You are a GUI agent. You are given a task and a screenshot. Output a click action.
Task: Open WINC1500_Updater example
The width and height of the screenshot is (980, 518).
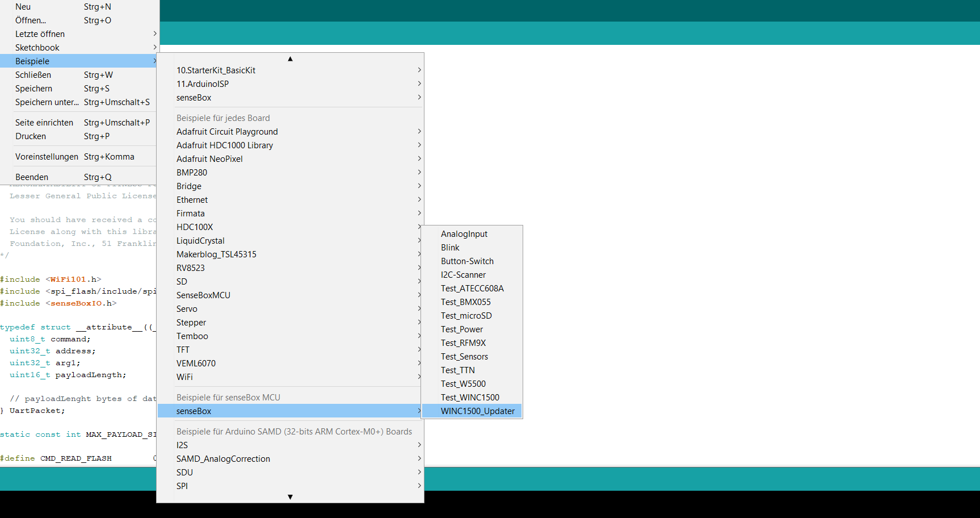[472, 411]
